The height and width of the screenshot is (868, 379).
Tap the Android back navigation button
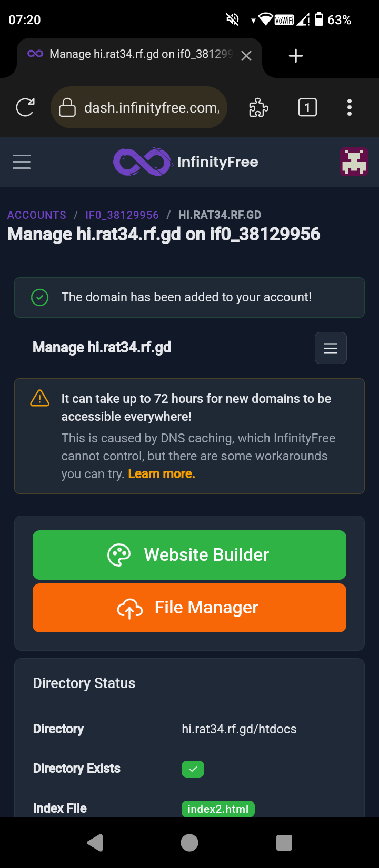click(x=95, y=843)
